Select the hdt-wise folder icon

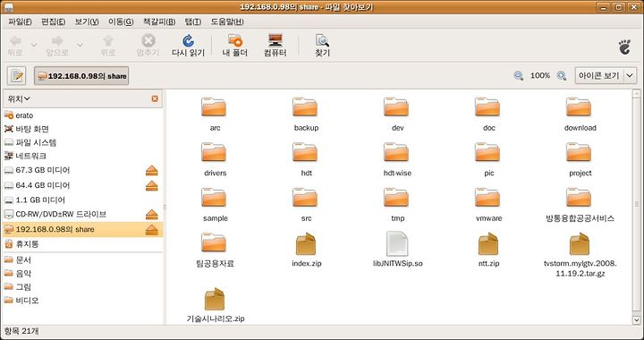[x=396, y=152]
